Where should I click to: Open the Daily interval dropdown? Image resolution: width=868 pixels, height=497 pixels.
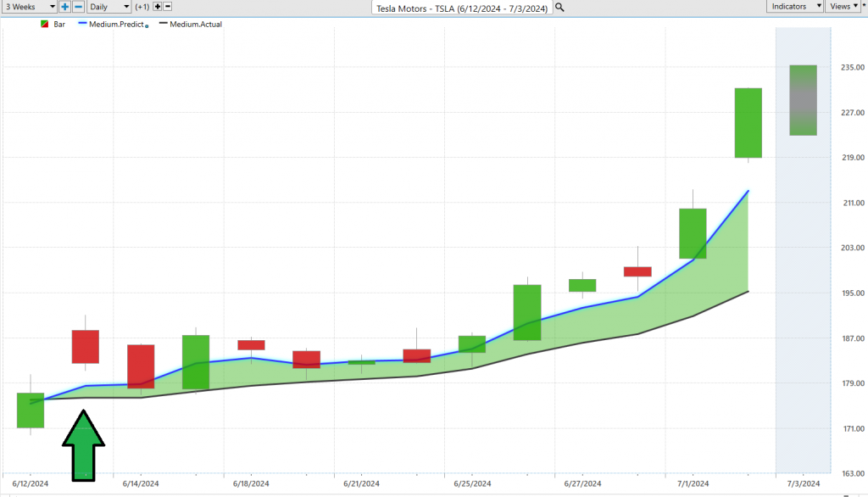coord(108,7)
